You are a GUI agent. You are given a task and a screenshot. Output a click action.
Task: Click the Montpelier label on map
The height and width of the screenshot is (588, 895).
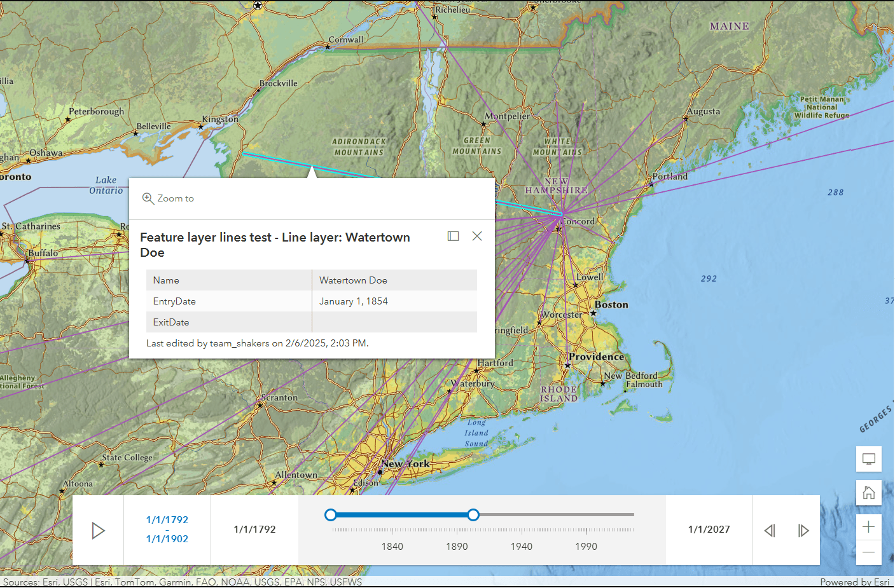(507, 116)
